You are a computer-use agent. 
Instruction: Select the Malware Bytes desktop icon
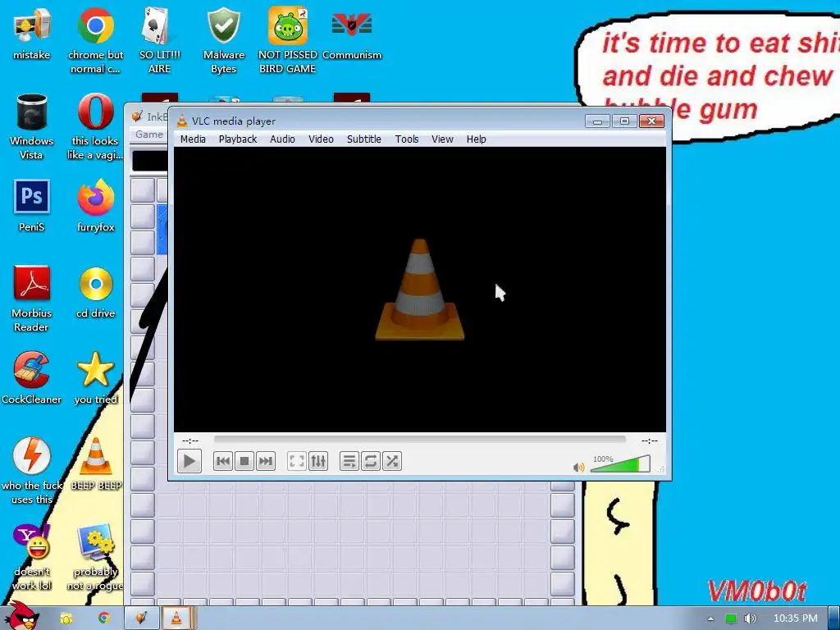(x=223, y=41)
